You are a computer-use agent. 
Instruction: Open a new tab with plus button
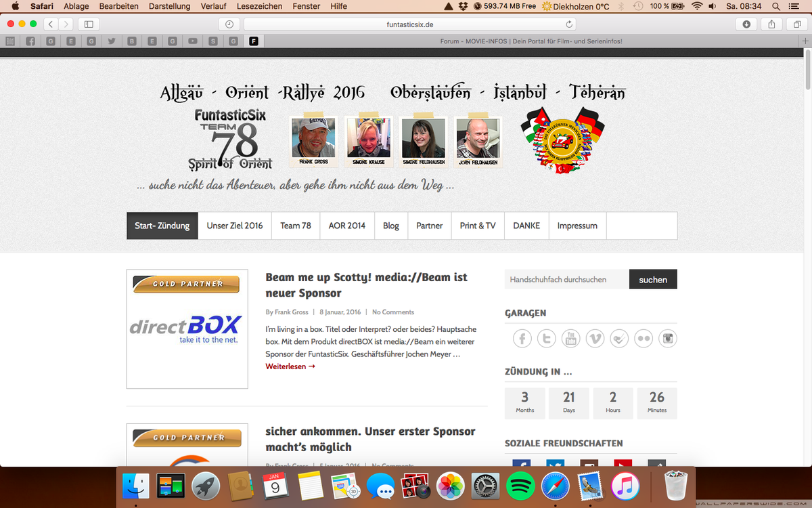click(x=805, y=41)
